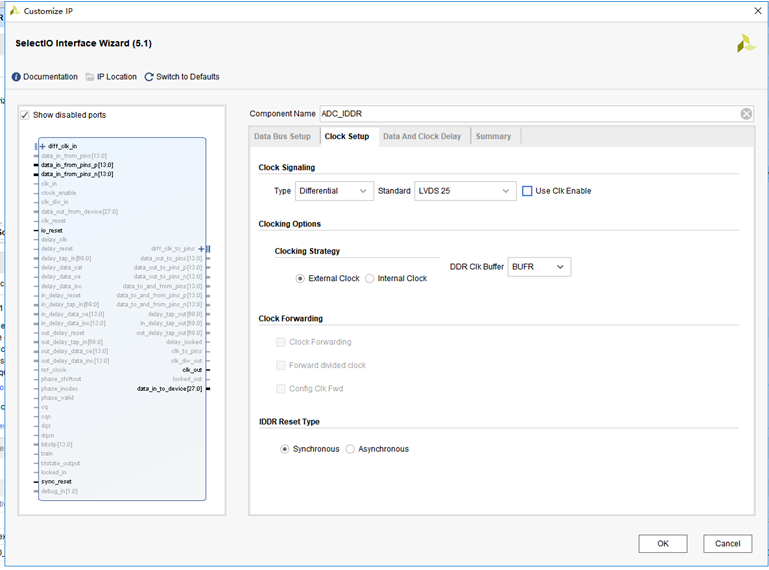Click the Switch to Defaults refresh icon
769x570 pixels.
click(149, 77)
